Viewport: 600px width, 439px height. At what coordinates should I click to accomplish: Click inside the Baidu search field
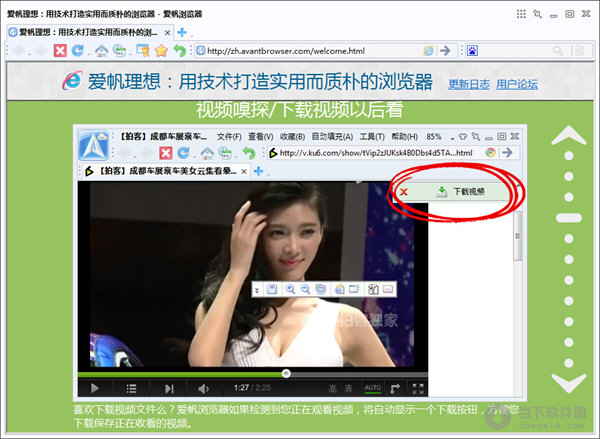click(515, 51)
